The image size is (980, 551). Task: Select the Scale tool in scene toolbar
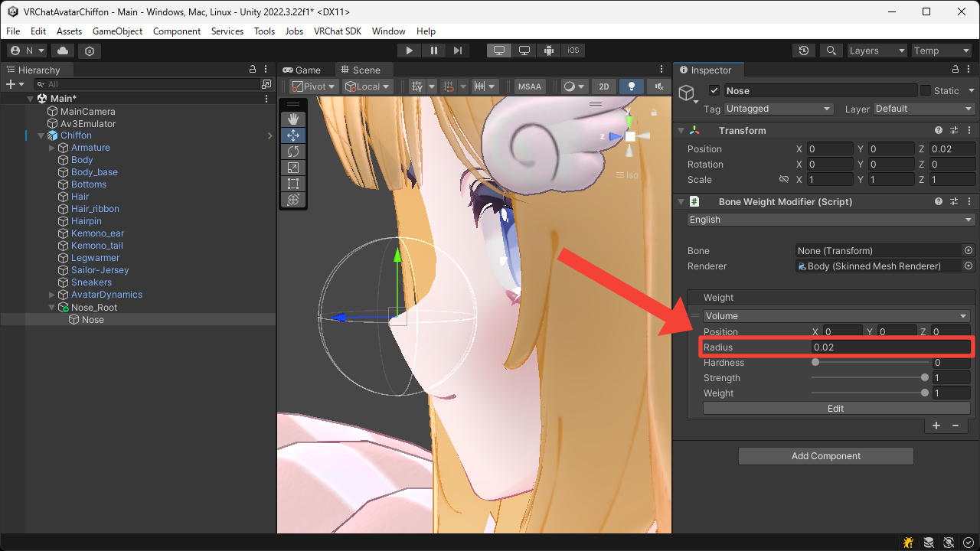pyautogui.click(x=293, y=168)
